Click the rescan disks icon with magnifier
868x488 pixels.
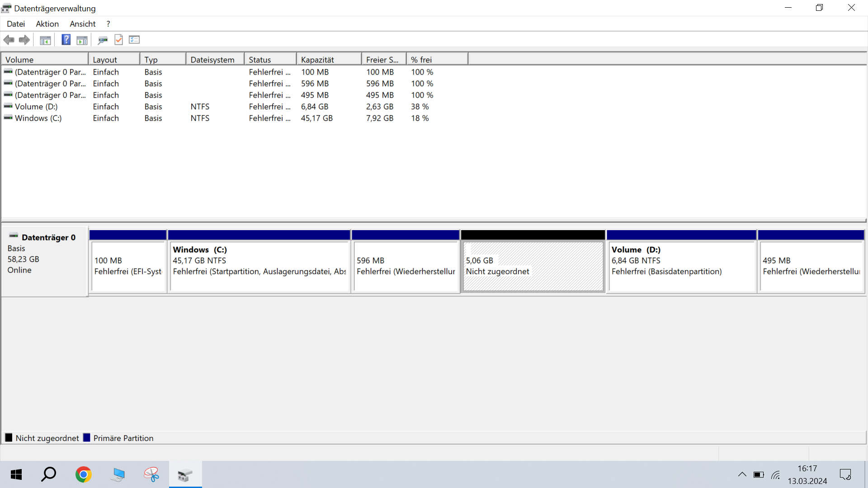click(103, 40)
